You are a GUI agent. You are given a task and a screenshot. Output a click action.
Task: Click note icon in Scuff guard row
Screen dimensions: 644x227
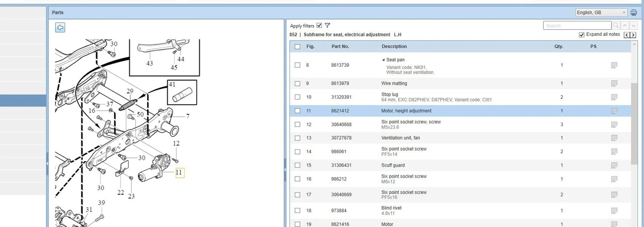coord(614,165)
